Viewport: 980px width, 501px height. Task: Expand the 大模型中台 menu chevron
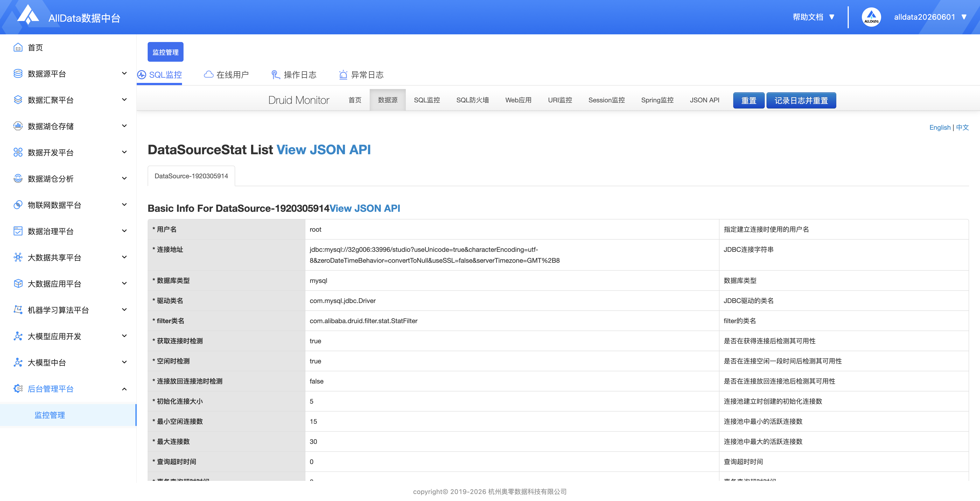(124, 362)
